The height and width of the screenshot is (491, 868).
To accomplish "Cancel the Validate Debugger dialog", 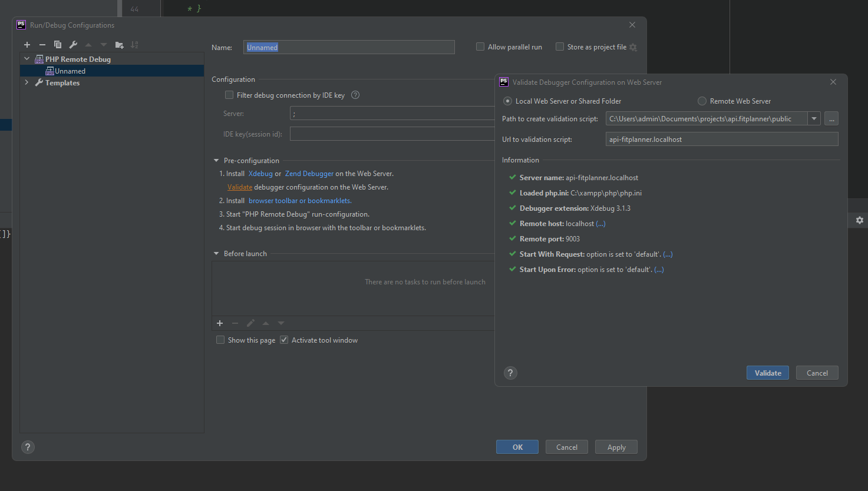I will click(x=817, y=373).
